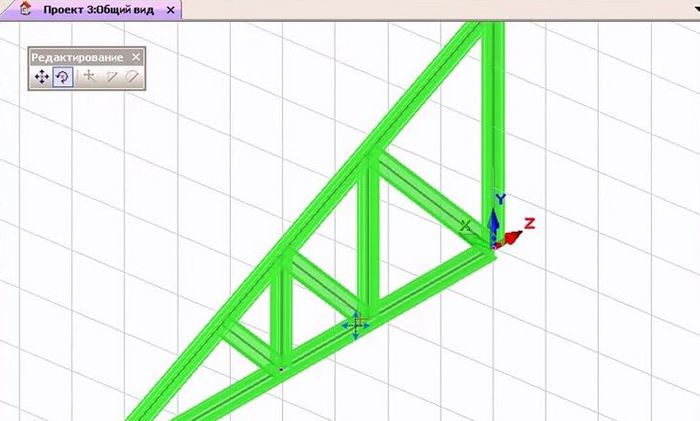Viewport: 700px width, 421px height.
Task: Click the red Z axis arrow of gizmo
Action: [x=514, y=236]
